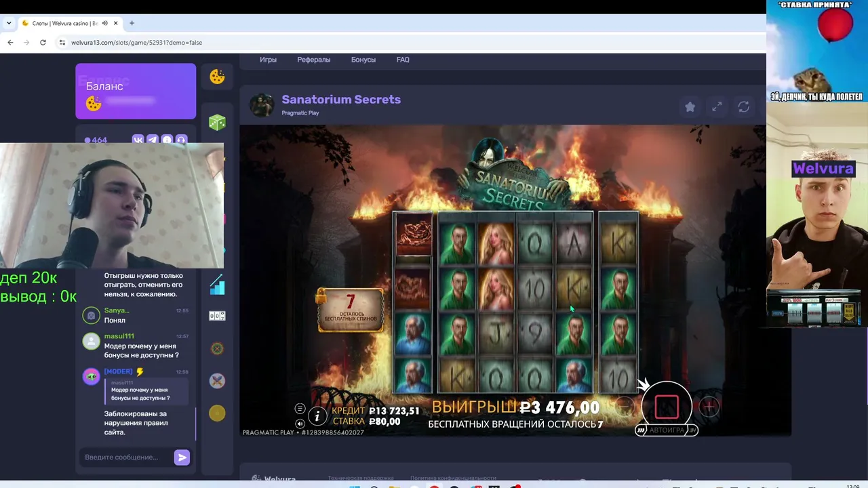
Task: Open the slot game info button
Action: tap(317, 416)
